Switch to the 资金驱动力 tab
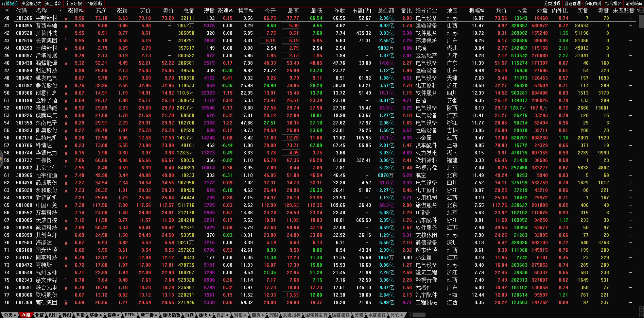This screenshot has width=644, height=318. click(x=31, y=3)
